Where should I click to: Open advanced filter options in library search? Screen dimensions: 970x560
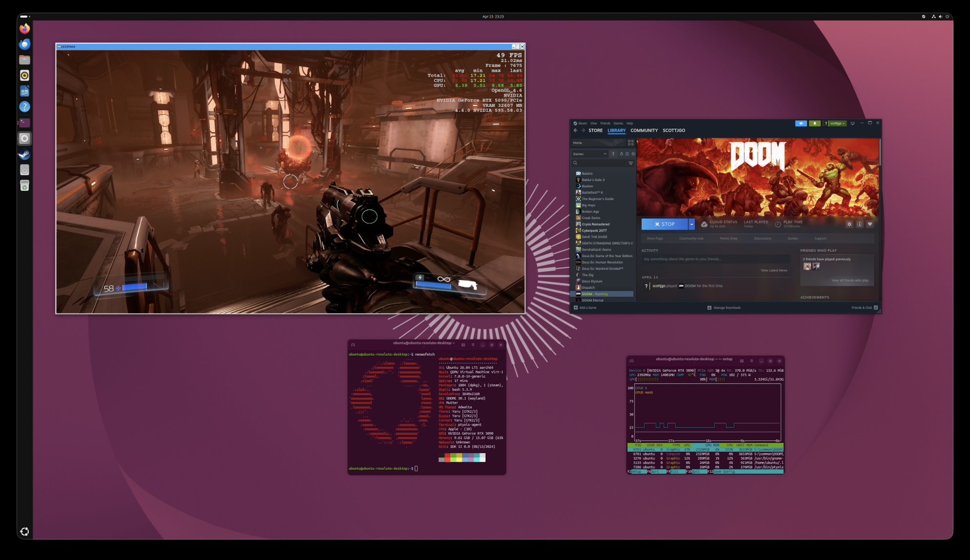[631, 163]
